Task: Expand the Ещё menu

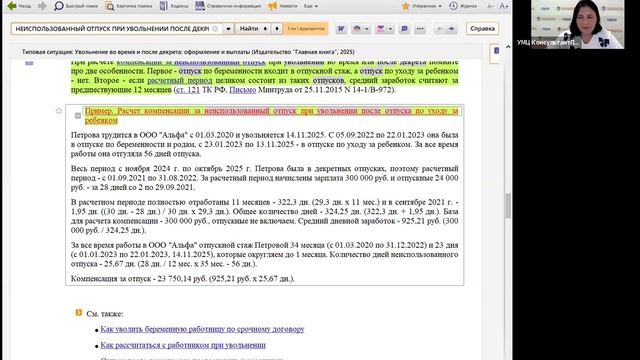Action: click(x=311, y=6)
